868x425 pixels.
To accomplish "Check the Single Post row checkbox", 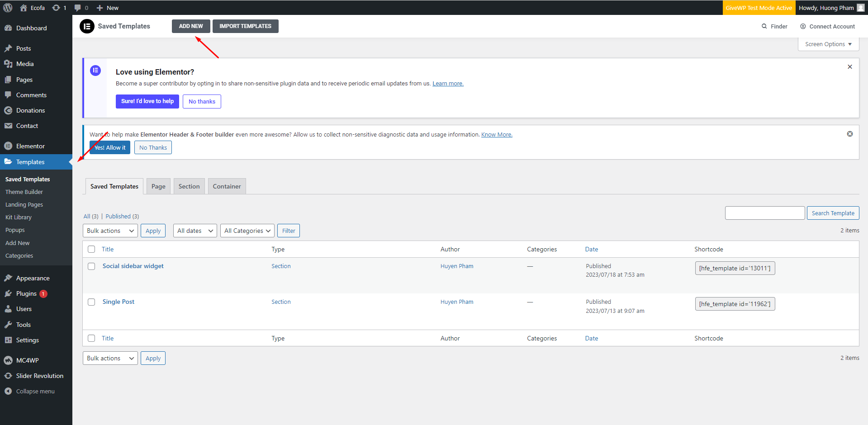I will tap(91, 302).
